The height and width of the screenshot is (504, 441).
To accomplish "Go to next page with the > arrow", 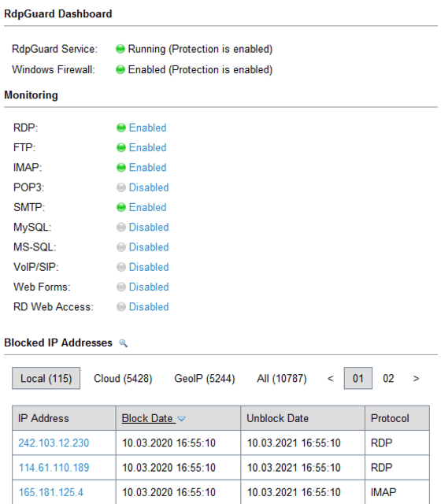I will tap(416, 378).
